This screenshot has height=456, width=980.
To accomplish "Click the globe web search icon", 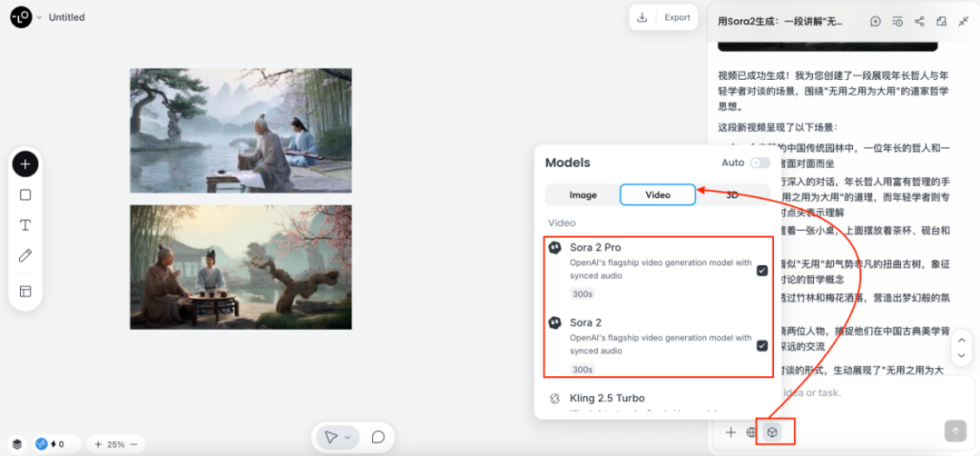I will 750,431.
